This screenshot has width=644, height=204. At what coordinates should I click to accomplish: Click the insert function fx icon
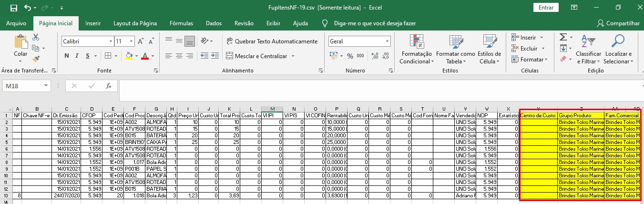[109, 86]
